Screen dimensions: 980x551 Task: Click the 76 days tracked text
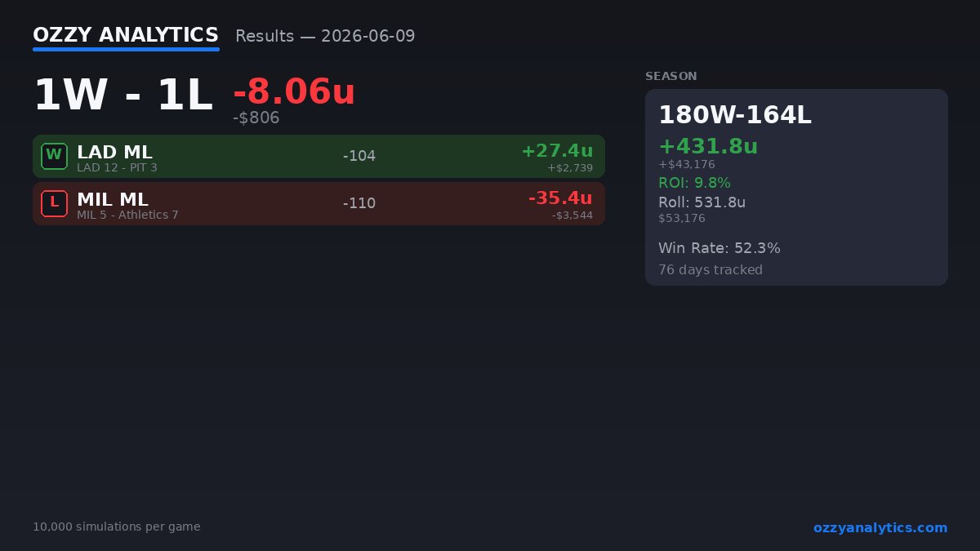(710, 269)
